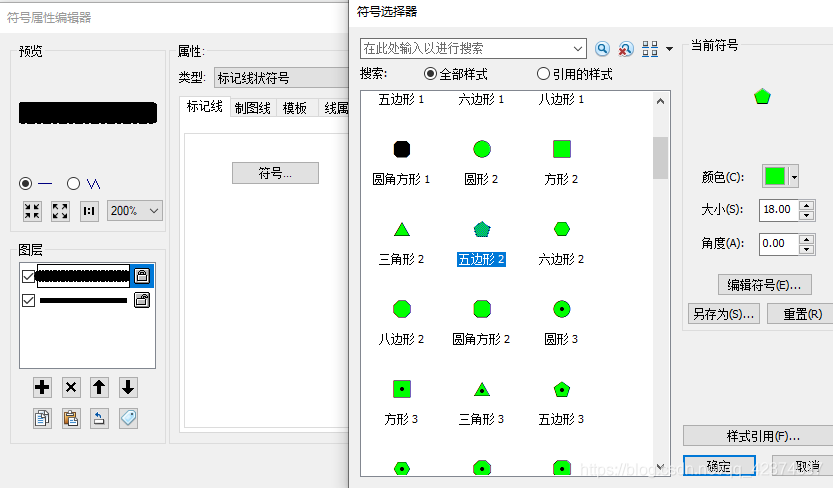This screenshot has height=488, width=833.
Task: Switch to the 标记线 tab
Action: [x=205, y=107]
